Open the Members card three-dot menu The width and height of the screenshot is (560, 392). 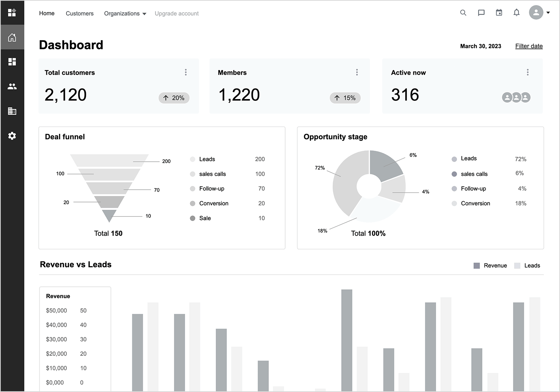(357, 72)
